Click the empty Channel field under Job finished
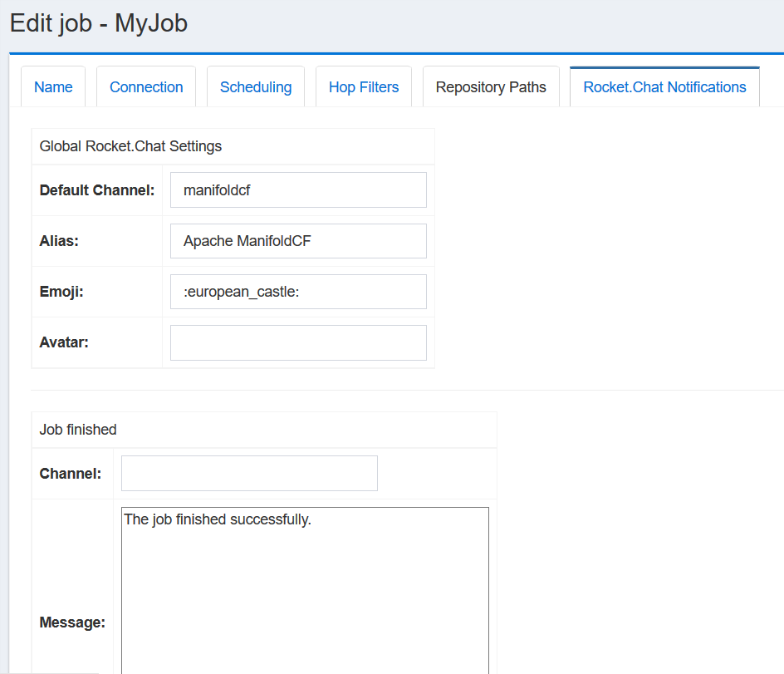 click(x=249, y=473)
